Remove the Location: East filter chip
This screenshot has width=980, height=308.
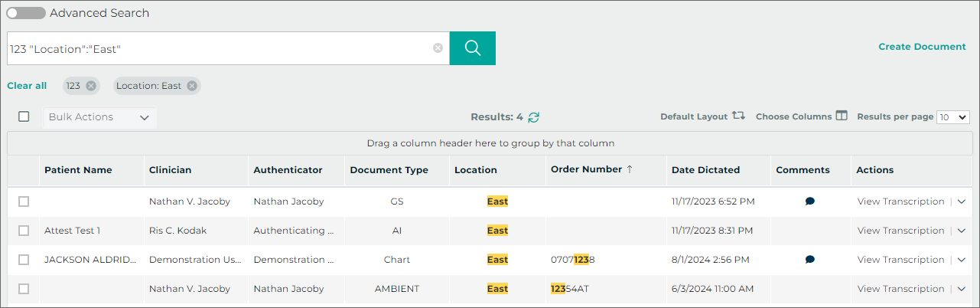tap(192, 86)
